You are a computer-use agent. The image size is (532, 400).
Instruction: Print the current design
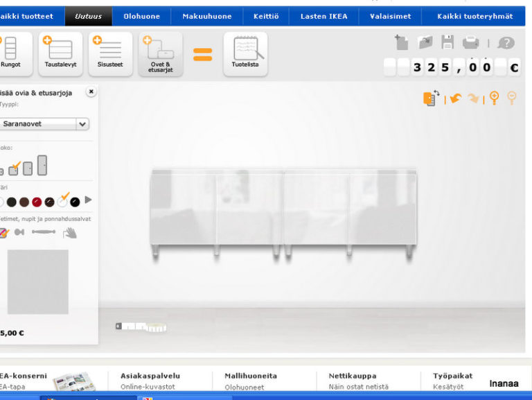(471, 43)
